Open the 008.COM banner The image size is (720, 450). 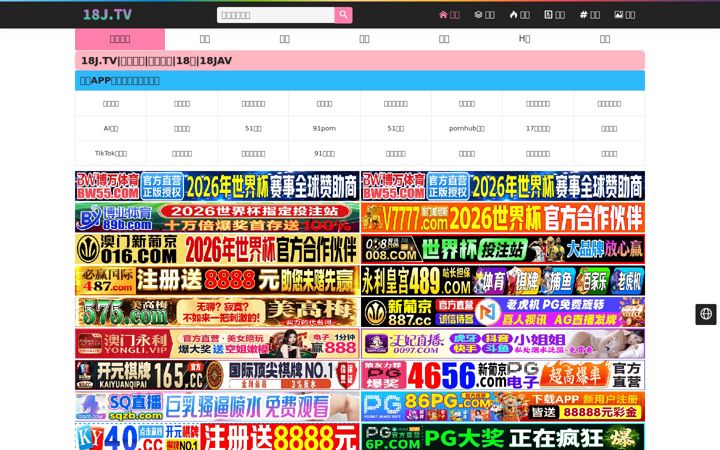[503, 249]
